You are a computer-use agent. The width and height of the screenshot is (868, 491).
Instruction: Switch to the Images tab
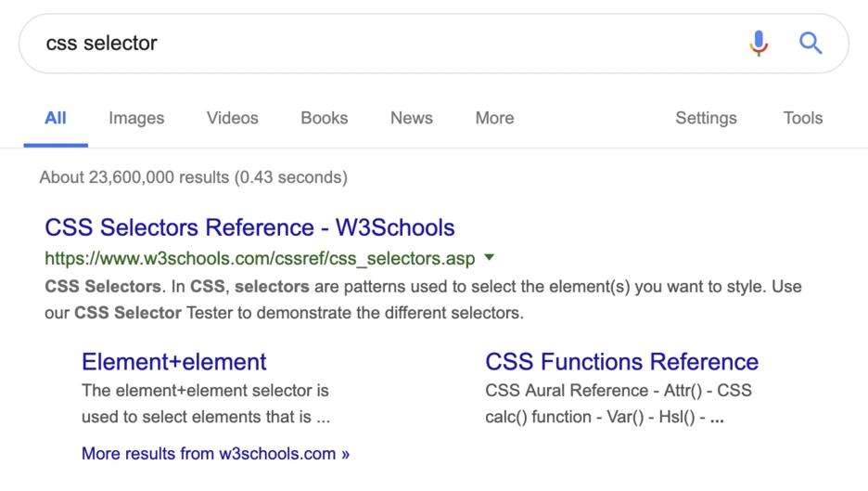click(x=136, y=118)
